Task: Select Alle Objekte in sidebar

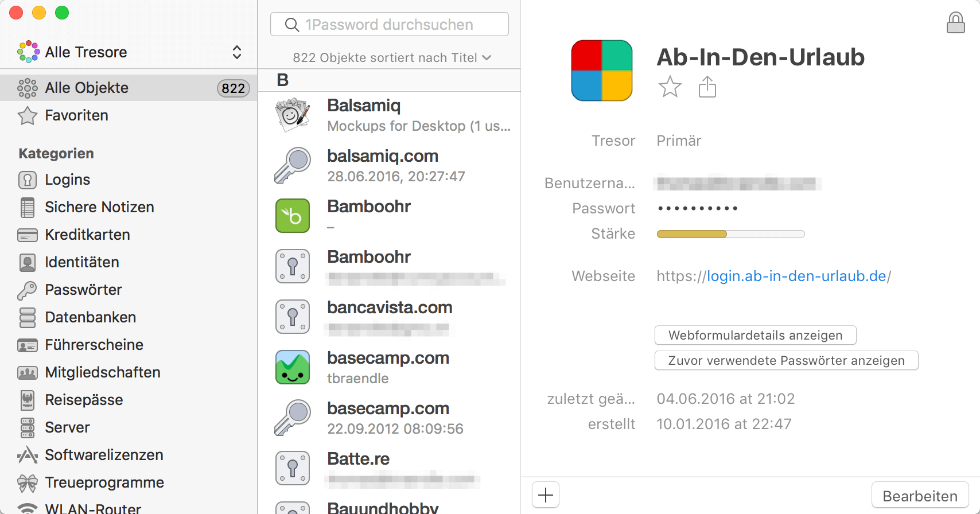Action: click(129, 88)
